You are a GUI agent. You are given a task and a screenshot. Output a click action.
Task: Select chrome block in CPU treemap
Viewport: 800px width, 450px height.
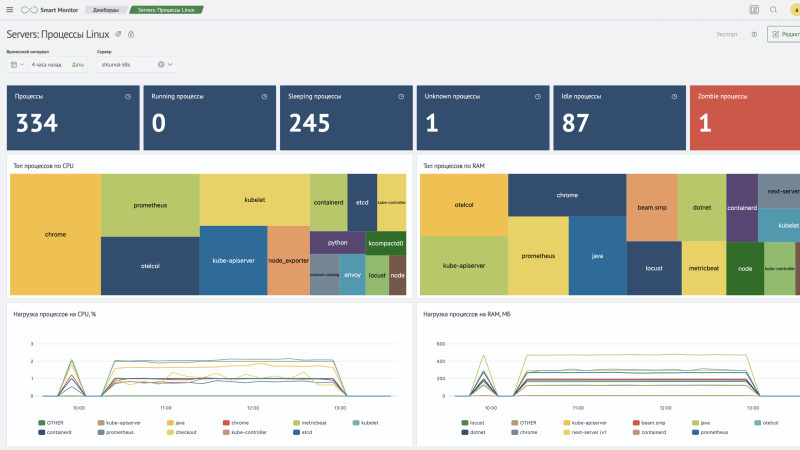pyautogui.click(x=55, y=234)
